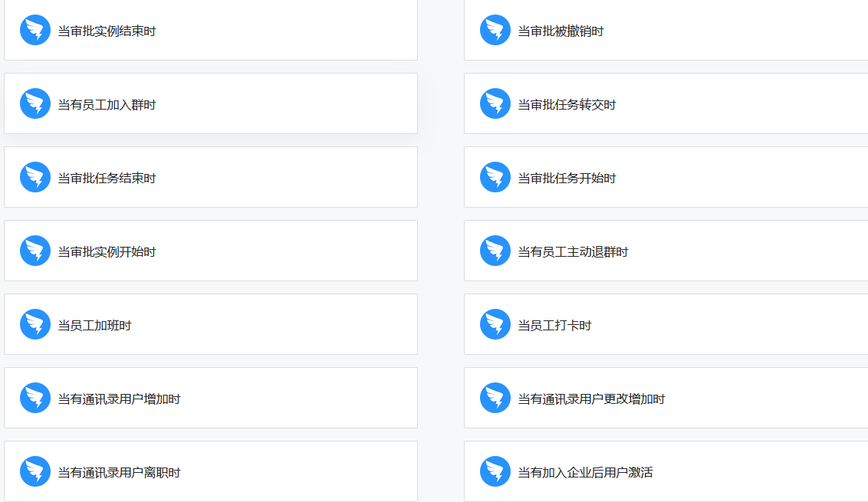Click the label 当审批被撤销时
Image resolution: width=868 pixels, height=502 pixels.
point(561,31)
